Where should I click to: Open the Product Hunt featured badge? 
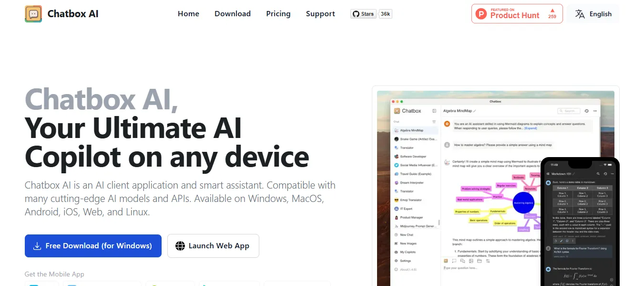(517, 14)
